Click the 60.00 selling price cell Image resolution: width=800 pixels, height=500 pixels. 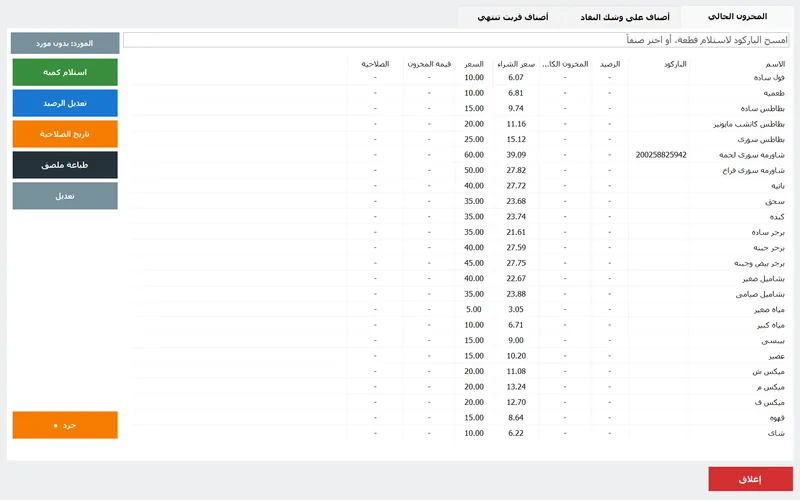(x=474, y=155)
